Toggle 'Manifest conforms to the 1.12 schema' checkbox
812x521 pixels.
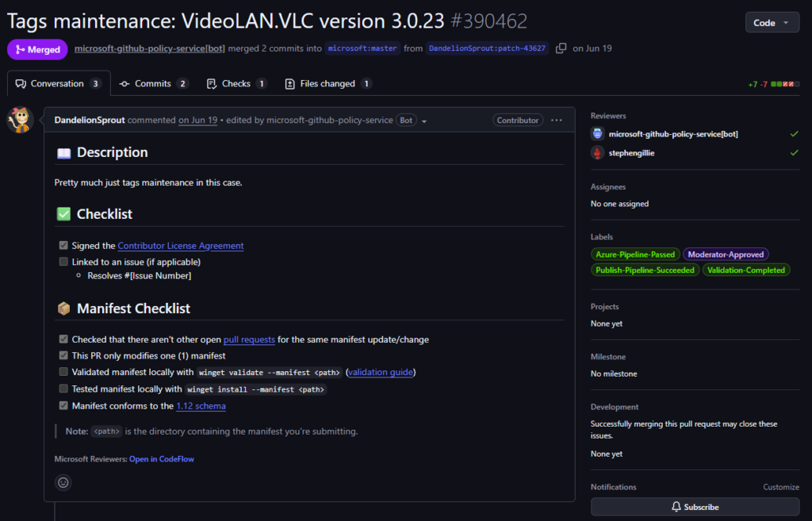pyautogui.click(x=63, y=405)
